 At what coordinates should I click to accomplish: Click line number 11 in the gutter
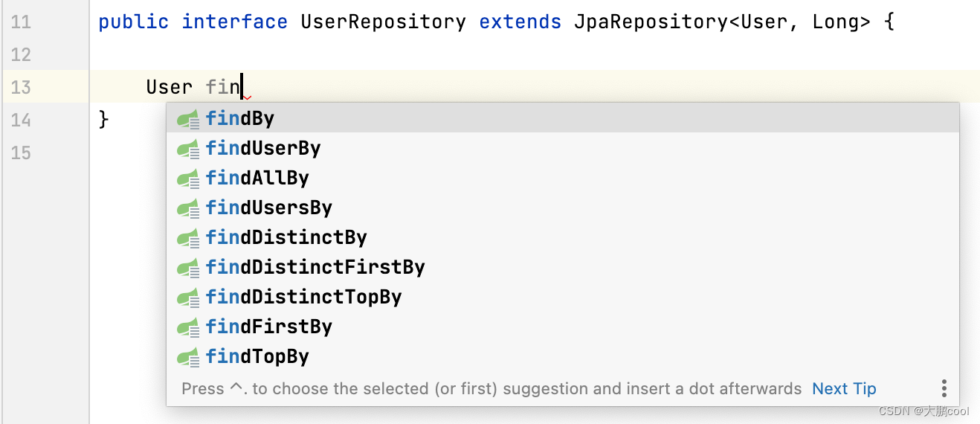[x=21, y=22]
